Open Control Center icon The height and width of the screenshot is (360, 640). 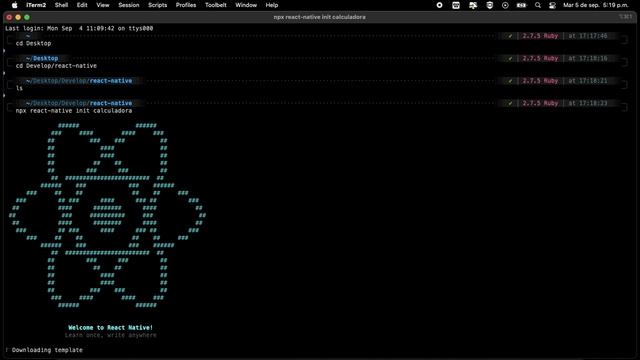coord(552,5)
